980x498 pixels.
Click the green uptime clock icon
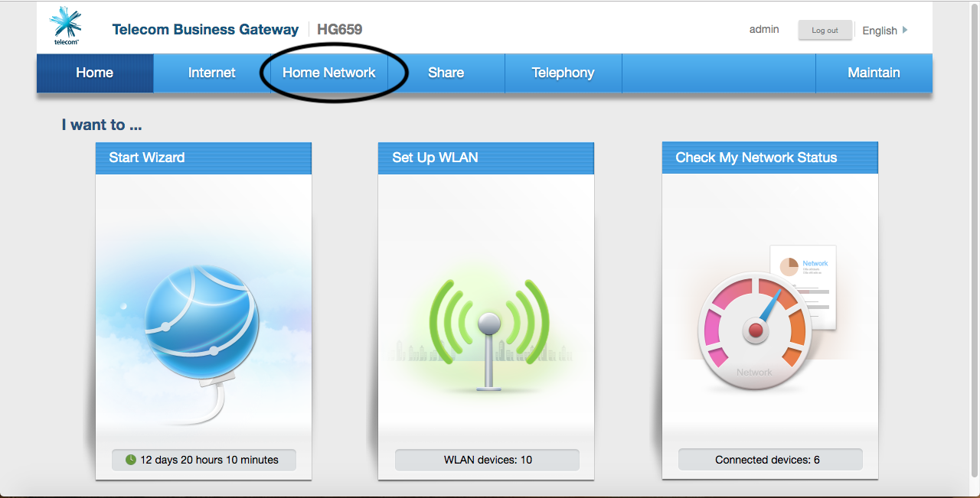click(131, 460)
